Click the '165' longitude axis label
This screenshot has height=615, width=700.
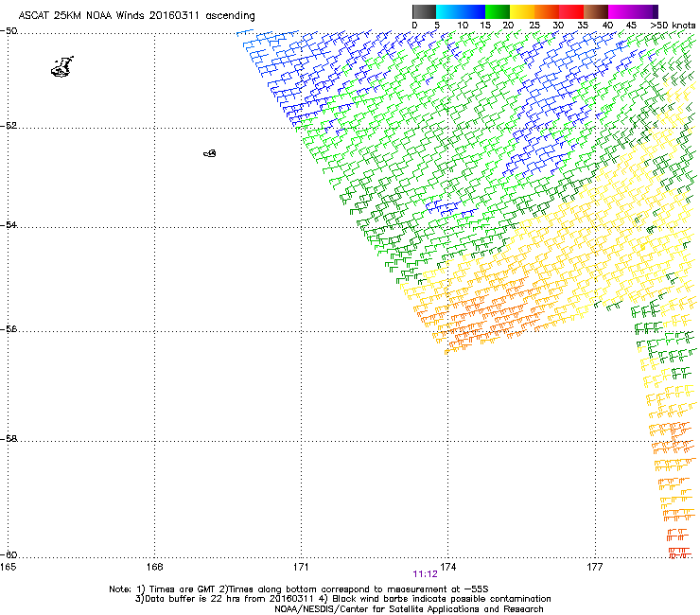(x=8, y=567)
